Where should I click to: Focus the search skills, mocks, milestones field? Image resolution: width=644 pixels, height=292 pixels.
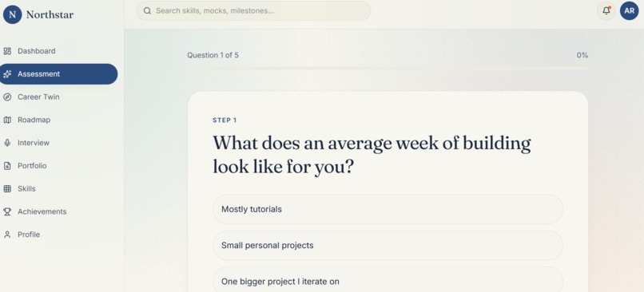(x=254, y=10)
